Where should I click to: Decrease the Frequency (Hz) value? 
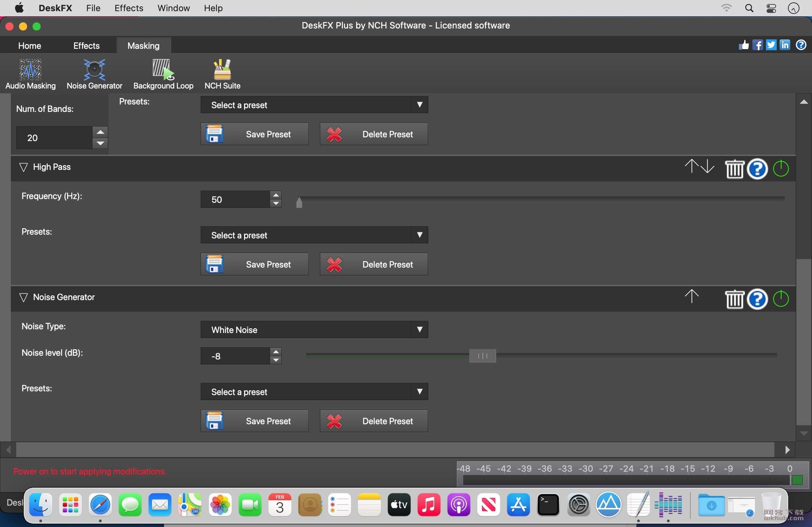click(x=276, y=203)
